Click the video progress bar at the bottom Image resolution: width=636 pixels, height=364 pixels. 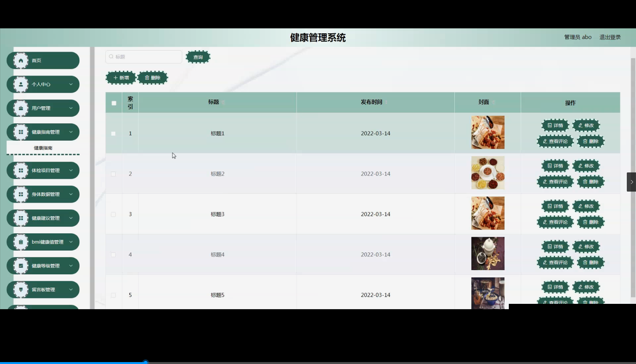click(318, 362)
